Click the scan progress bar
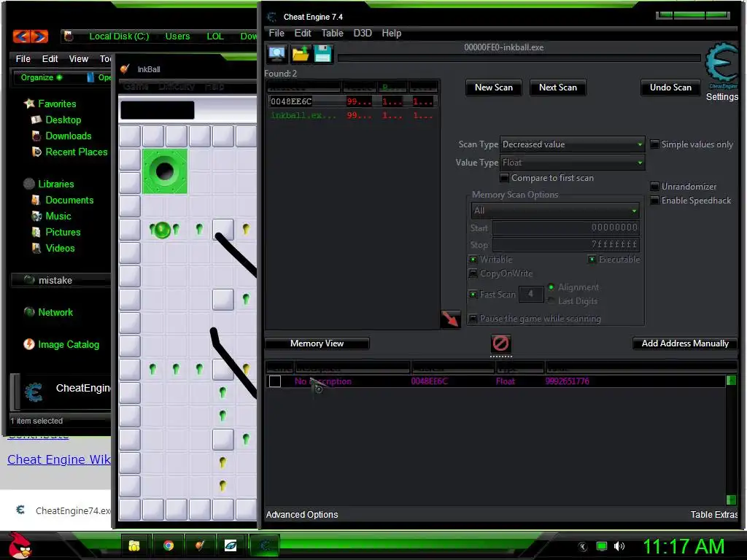This screenshot has width=747, height=560. tap(519, 58)
